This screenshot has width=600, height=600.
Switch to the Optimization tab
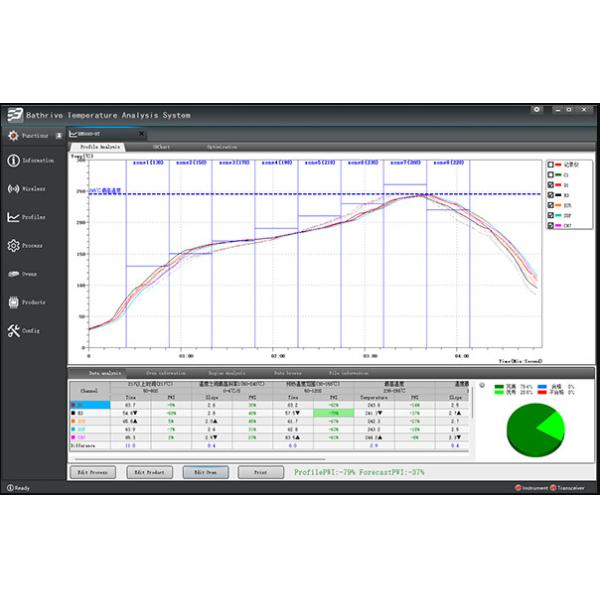[x=222, y=147]
